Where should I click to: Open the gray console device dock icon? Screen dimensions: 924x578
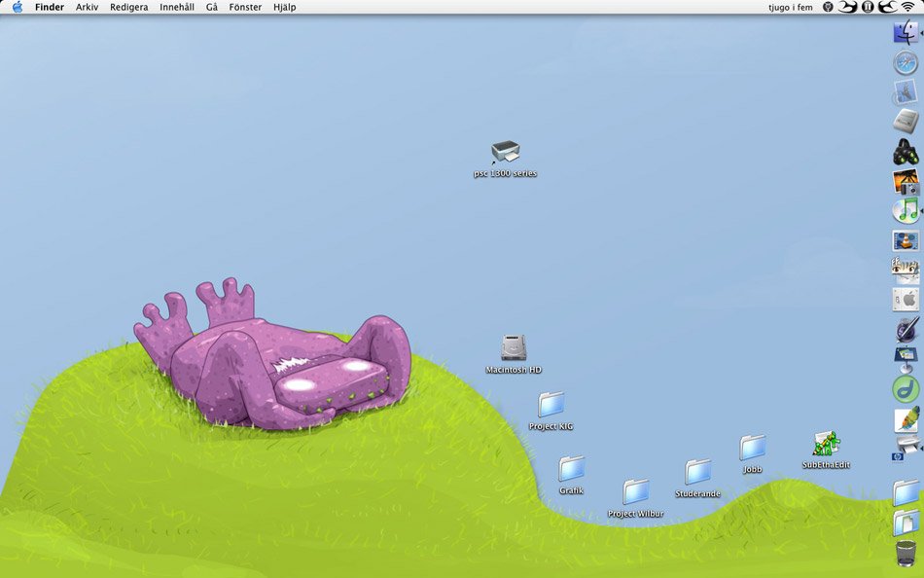[906, 122]
